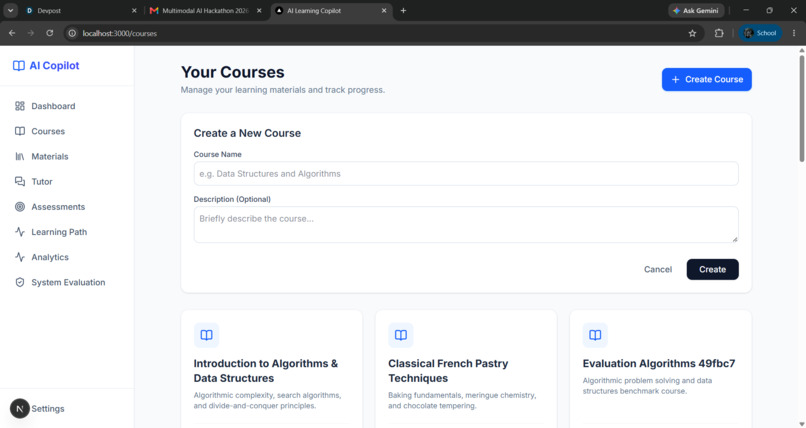Click the book icon on Evaluation Algorithms 49fbc7 card
Image resolution: width=806 pixels, height=428 pixels.
coord(595,335)
